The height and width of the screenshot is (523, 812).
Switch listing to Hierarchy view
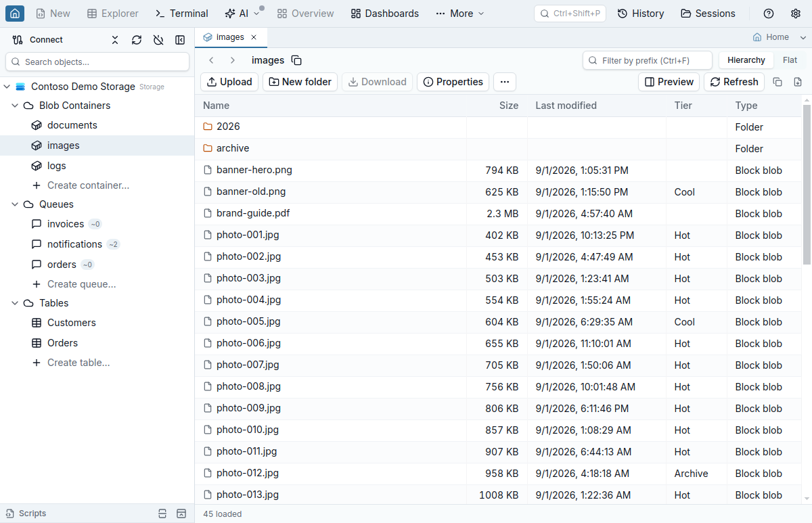[x=746, y=60]
